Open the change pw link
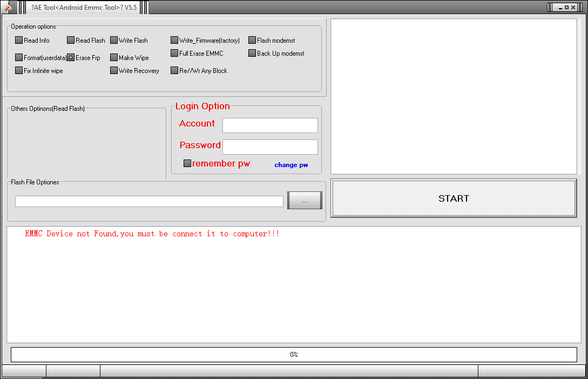 (x=291, y=164)
